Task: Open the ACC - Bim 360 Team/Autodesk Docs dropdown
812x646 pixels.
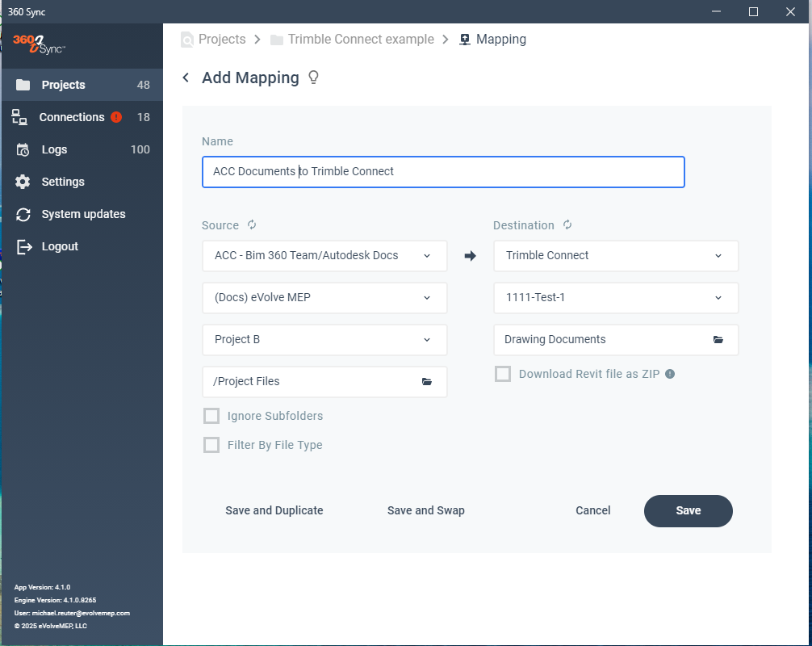Action: (324, 256)
